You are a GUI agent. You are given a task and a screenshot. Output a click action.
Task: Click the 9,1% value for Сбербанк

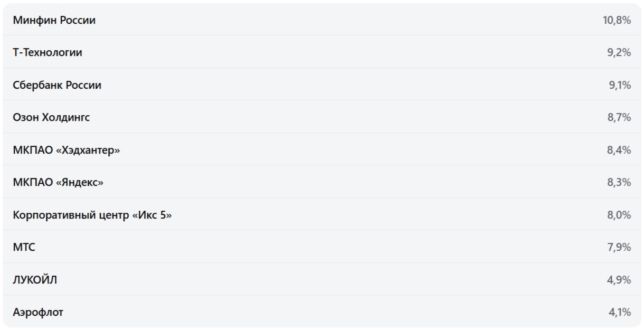(x=619, y=85)
